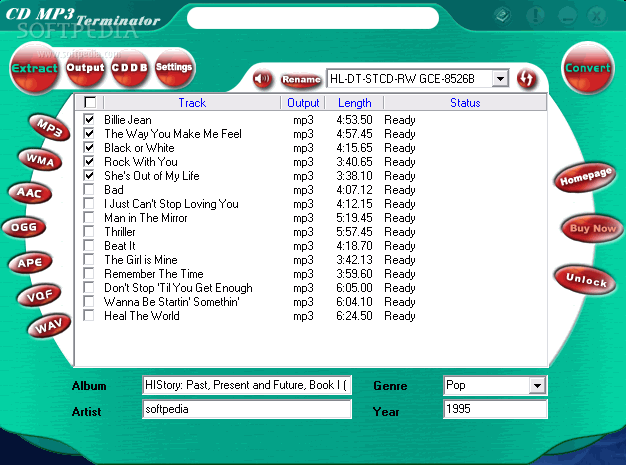Open the help book icon
626x465 pixels.
(502, 16)
